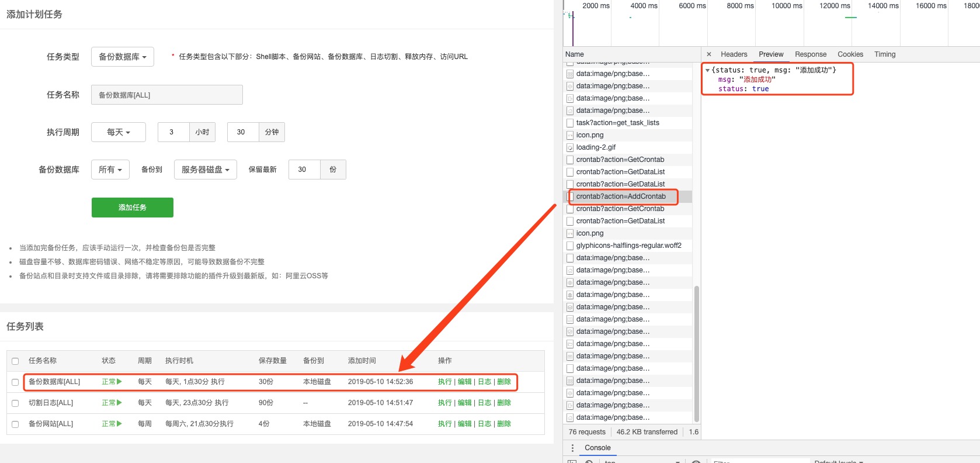Switch to the Response tab
980x463 pixels.
(810, 54)
